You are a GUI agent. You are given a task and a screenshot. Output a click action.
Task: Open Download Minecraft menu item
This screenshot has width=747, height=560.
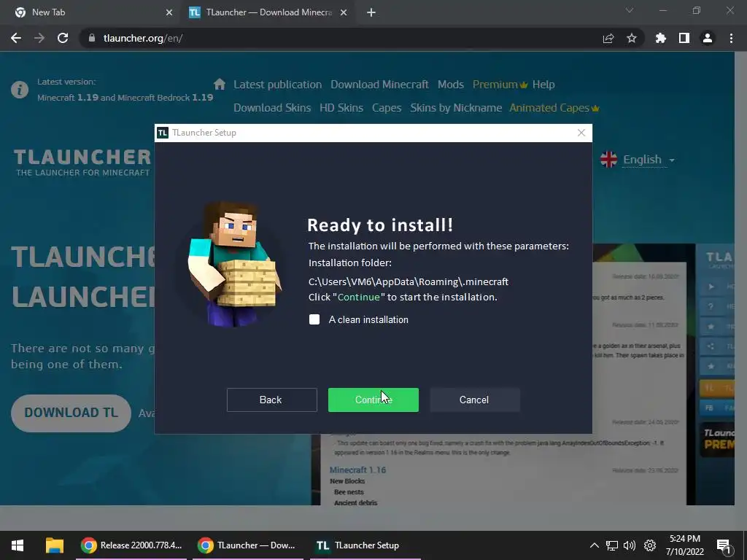pos(379,85)
